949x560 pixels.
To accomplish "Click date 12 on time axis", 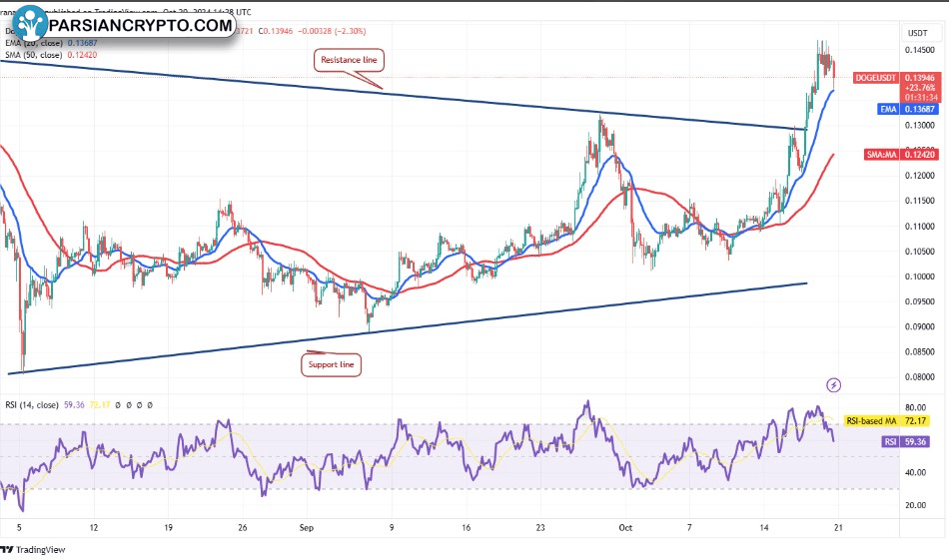I will [93, 527].
